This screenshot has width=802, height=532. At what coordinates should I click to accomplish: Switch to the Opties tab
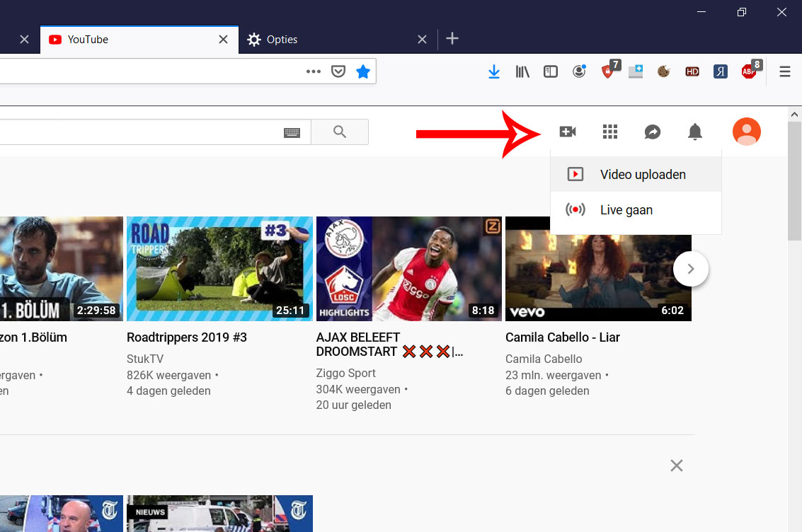click(x=338, y=40)
